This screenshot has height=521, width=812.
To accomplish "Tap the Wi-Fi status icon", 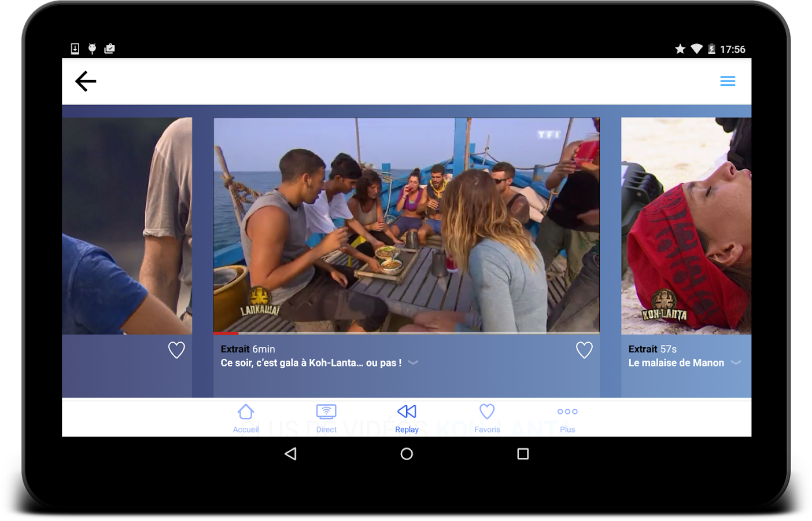I will click(x=697, y=49).
